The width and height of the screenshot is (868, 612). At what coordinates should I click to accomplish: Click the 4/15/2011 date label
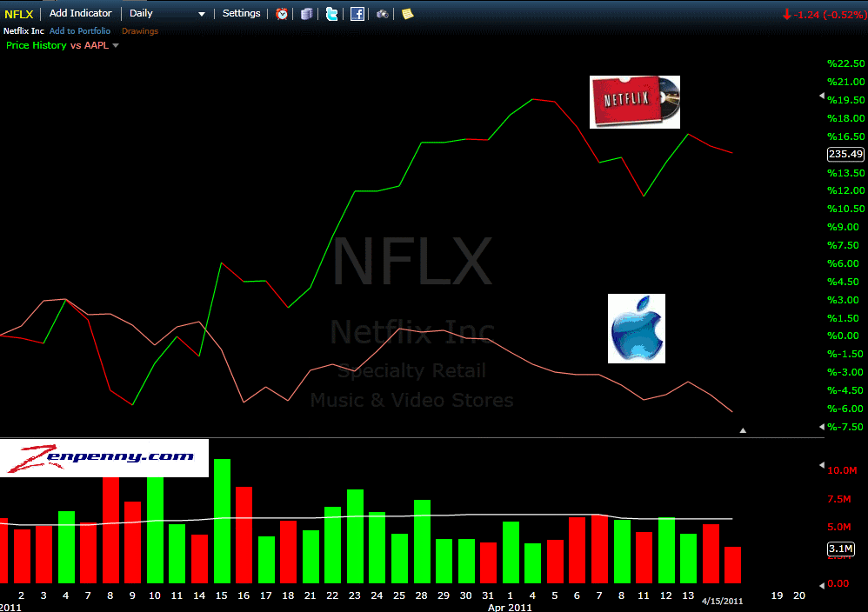pyautogui.click(x=723, y=601)
